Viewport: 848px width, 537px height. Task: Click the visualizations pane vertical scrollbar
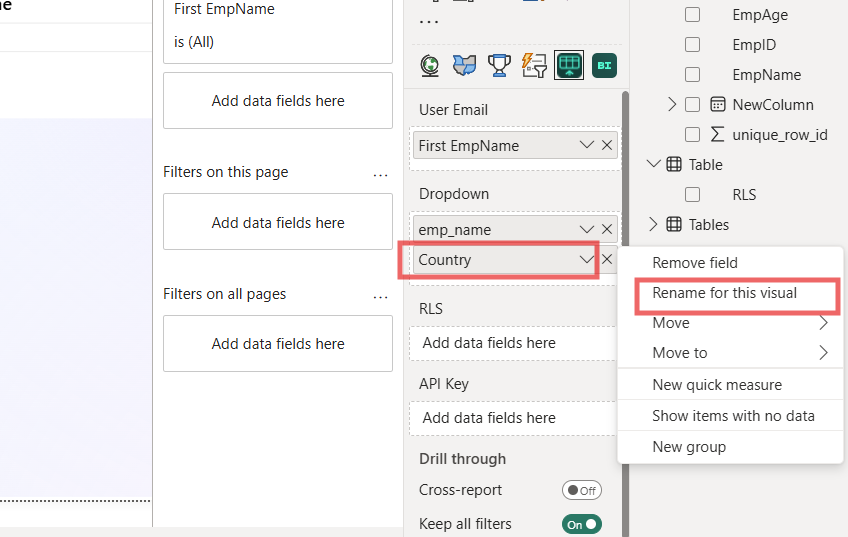[626, 314]
